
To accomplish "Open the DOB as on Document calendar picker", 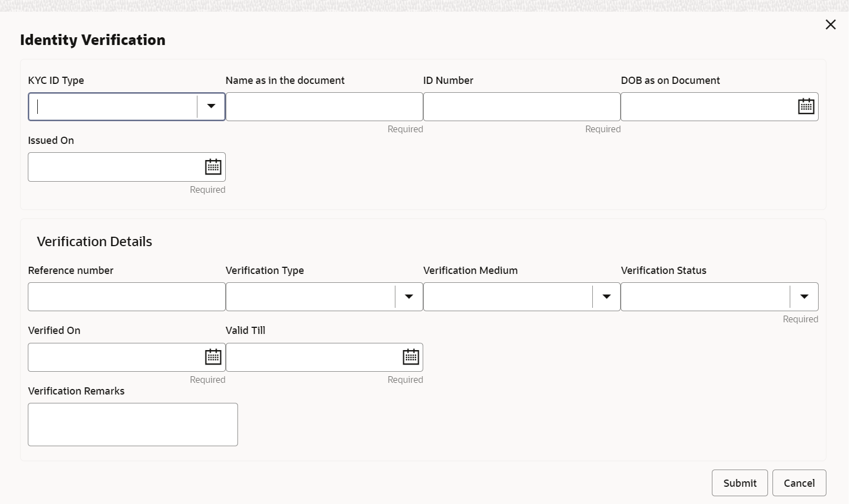I will pos(806,106).
